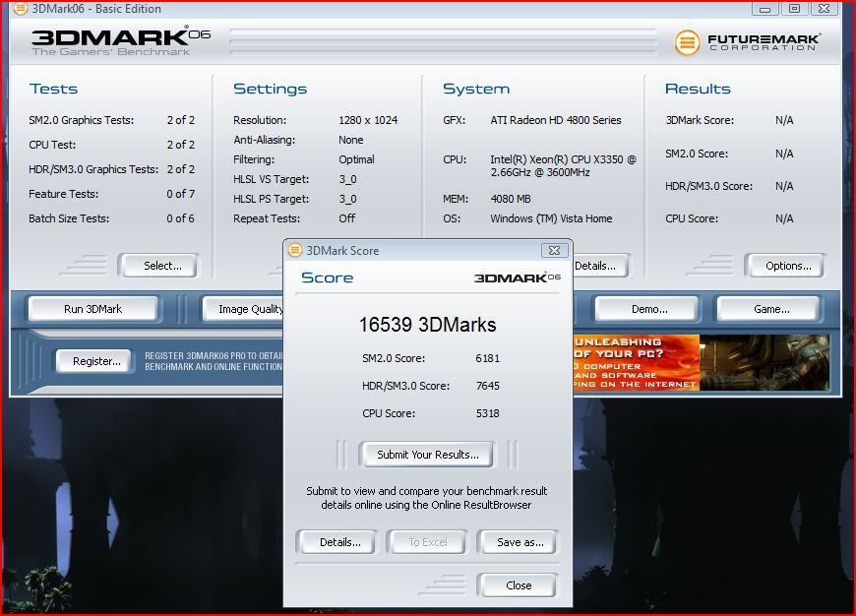Viewport: 856px width, 616px height.
Task: Click the Futuremark Corporation logo
Action: pos(747,42)
